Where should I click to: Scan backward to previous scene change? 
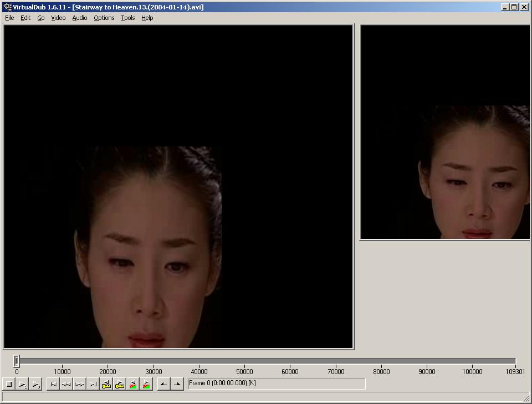[x=132, y=384]
